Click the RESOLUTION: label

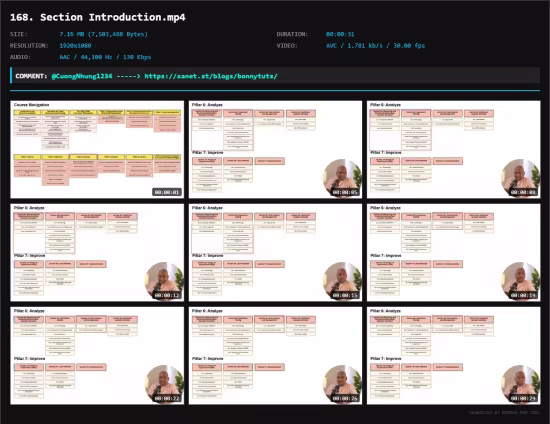pos(29,46)
